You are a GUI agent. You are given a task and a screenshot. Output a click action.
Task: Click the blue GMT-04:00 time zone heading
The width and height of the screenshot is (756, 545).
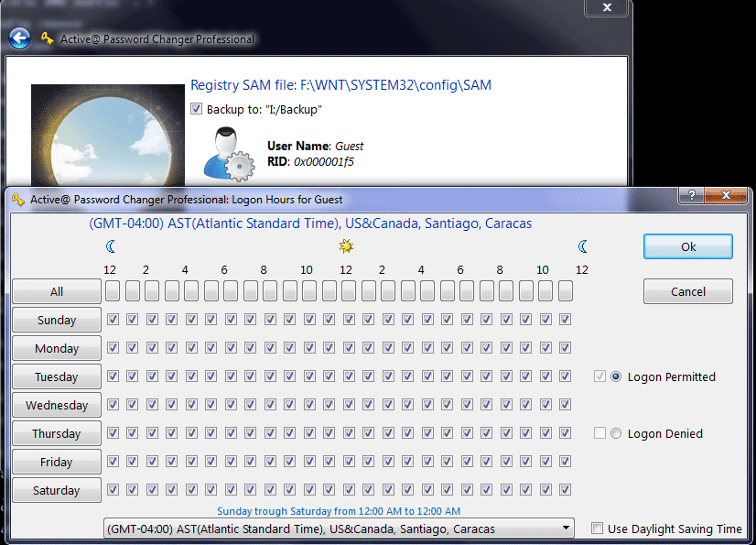(310, 223)
